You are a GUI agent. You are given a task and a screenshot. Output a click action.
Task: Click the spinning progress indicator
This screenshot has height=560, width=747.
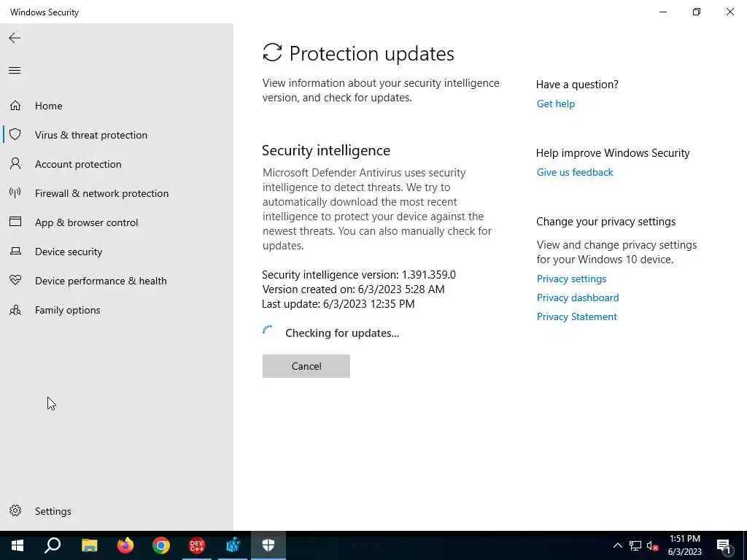coord(268,332)
